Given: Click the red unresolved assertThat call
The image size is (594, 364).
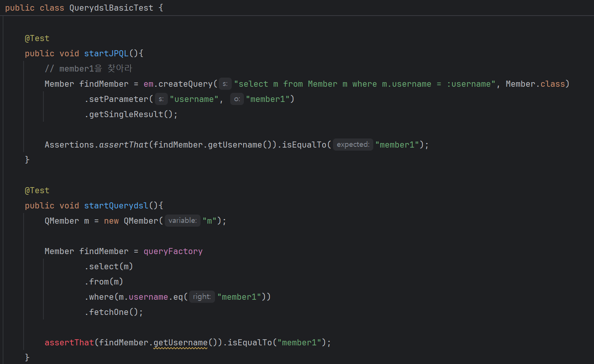Looking at the screenshot, I should point(69,343).
